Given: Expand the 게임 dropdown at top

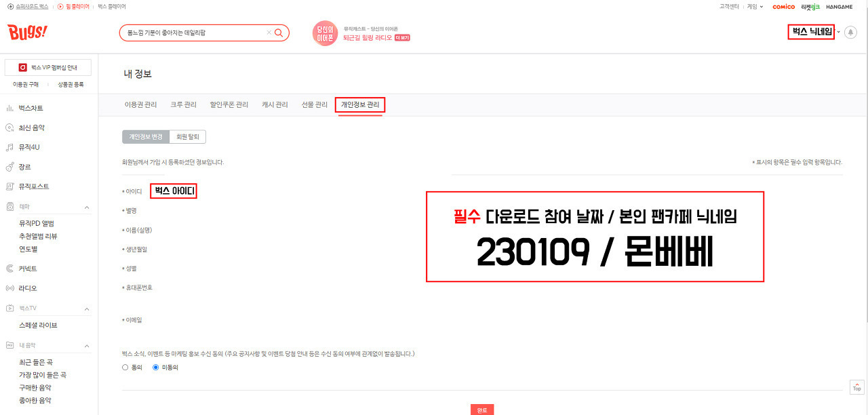Looking at the screenshot, I should pos(755,6).
